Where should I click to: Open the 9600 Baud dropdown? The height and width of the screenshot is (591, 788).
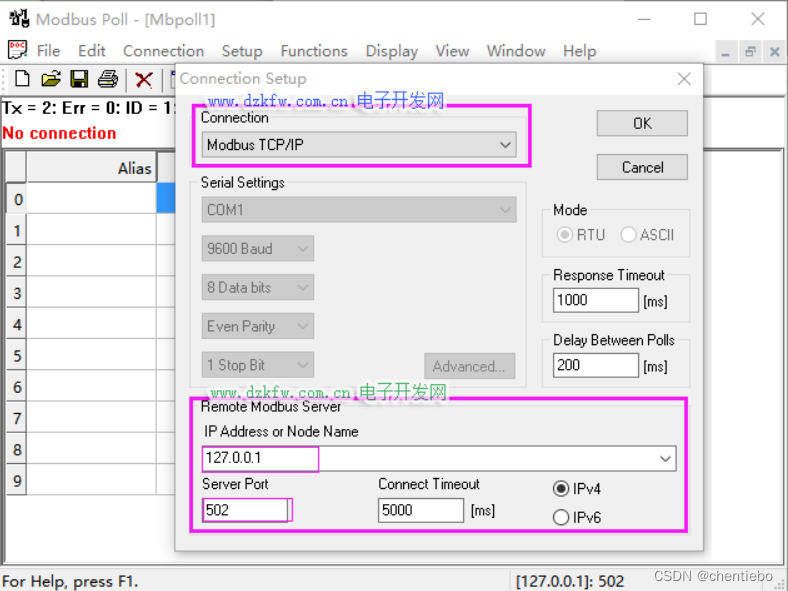(x=258, y=248)
